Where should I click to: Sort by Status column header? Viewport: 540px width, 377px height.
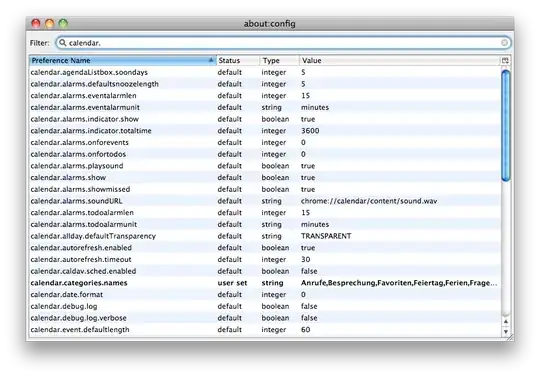[238, 61]
